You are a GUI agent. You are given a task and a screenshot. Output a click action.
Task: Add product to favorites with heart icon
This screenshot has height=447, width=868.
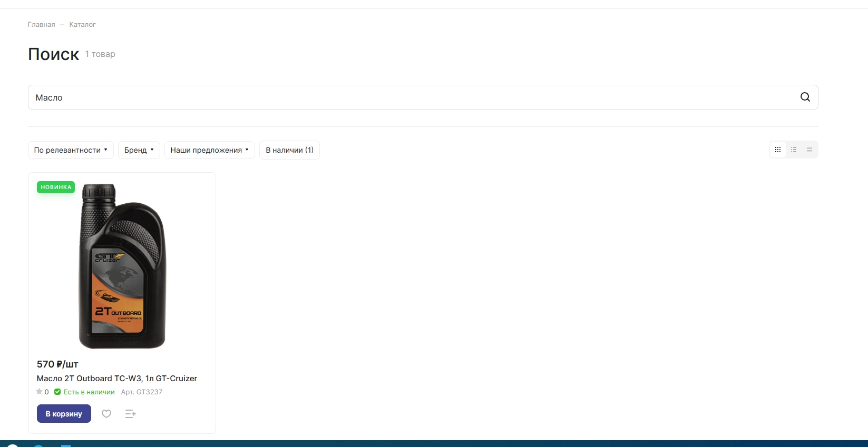(x=106, y=414)
